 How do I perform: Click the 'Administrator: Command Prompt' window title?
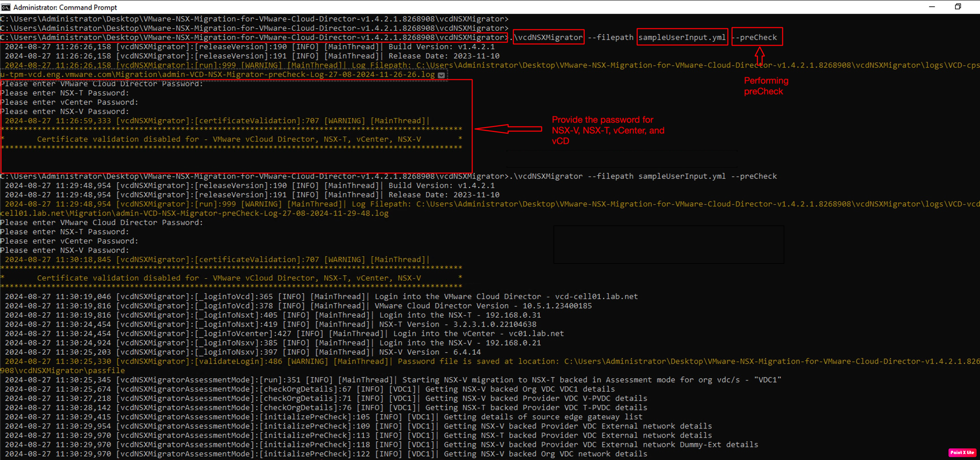[65, 7]
